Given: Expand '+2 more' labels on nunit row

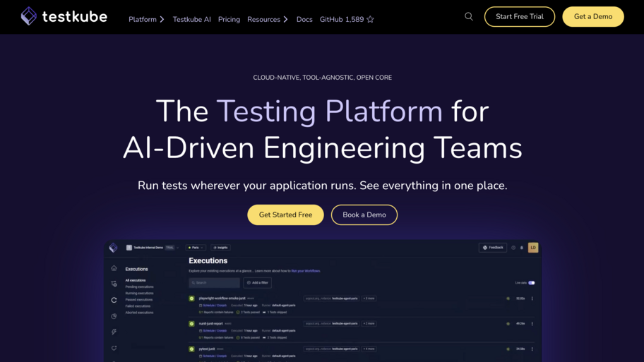Looking at the screenshot, I should click(369, 324).
